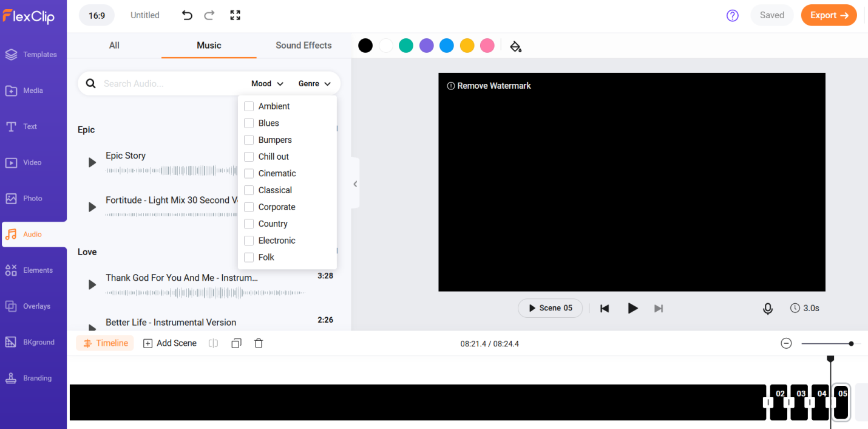Collapse the side panel with chevron
Viewport: 868px width, 429px height.
pos(355,184)
